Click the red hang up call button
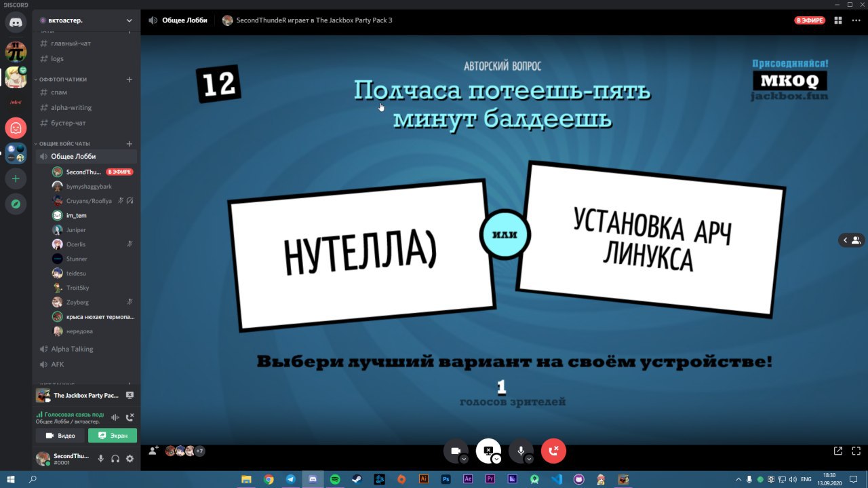This screenshot has width=868, height=488. [553, 451]
